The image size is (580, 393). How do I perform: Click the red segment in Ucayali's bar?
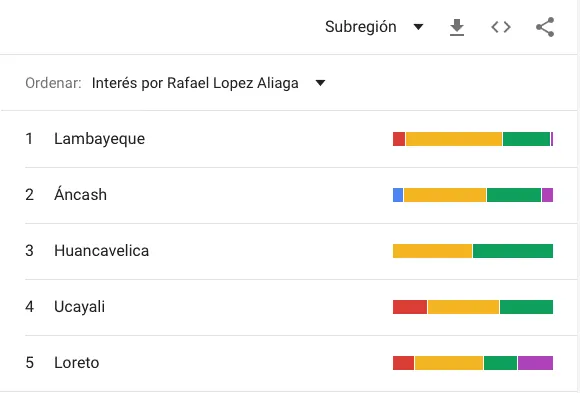410,307
